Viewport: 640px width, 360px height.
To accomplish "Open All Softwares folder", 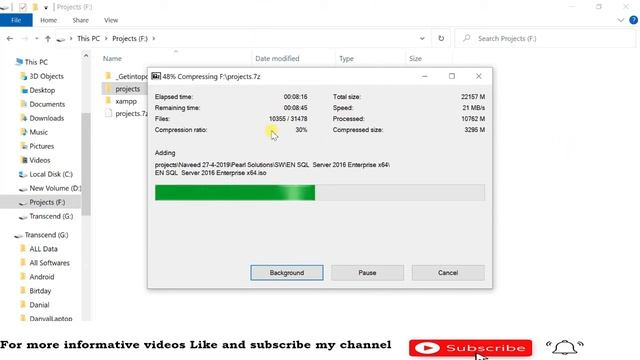I will pos(49,263).
